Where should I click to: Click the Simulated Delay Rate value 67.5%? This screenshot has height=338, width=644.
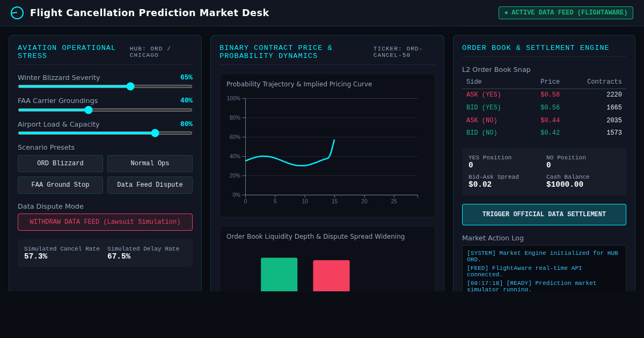[119, 256]
